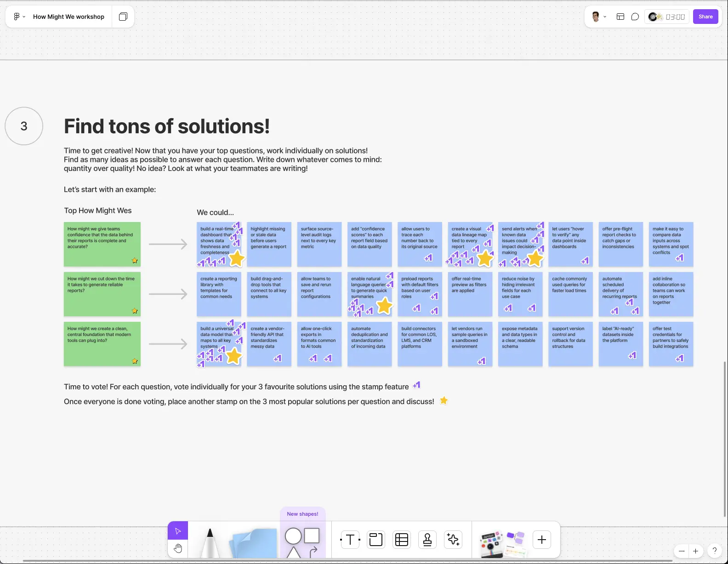Pick the marker pen tool
Viewport: 728px width, 564px height.
(210, 542)
